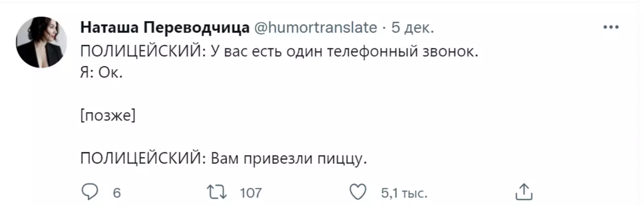The height and width of the screenshot is (206, 644).
Task: Click the line 'ПОЛИЦЕЙСКИЙ: Вам привезли пиццу.'
Action: coord(223,158)
